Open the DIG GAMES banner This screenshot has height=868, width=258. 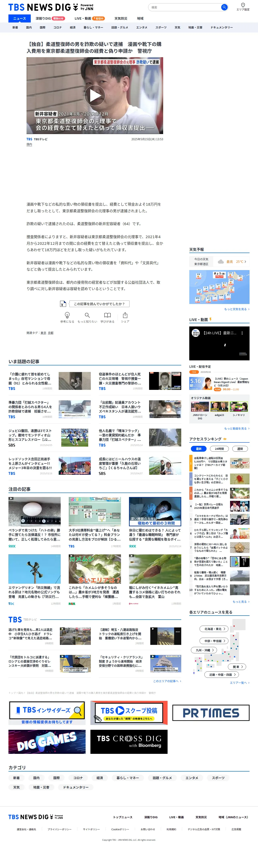[47, 742]
